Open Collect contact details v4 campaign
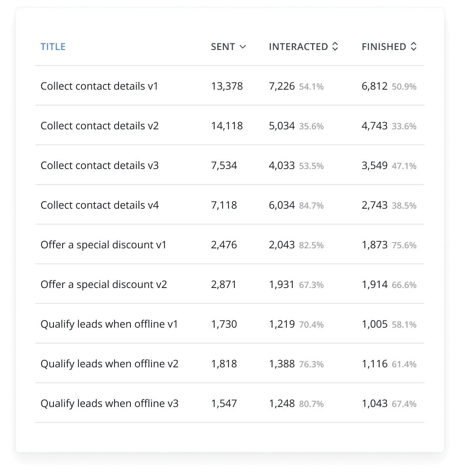 coord(100,205)
